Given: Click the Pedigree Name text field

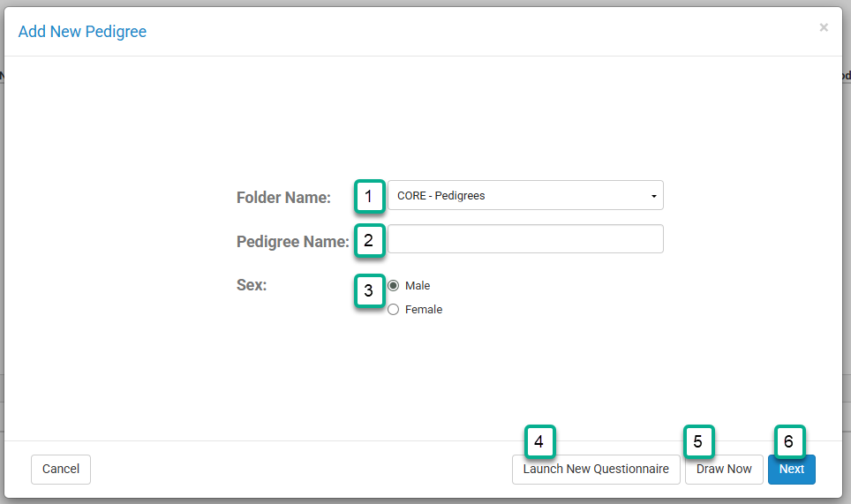Looking at the screenshot, I should (525, 239).
